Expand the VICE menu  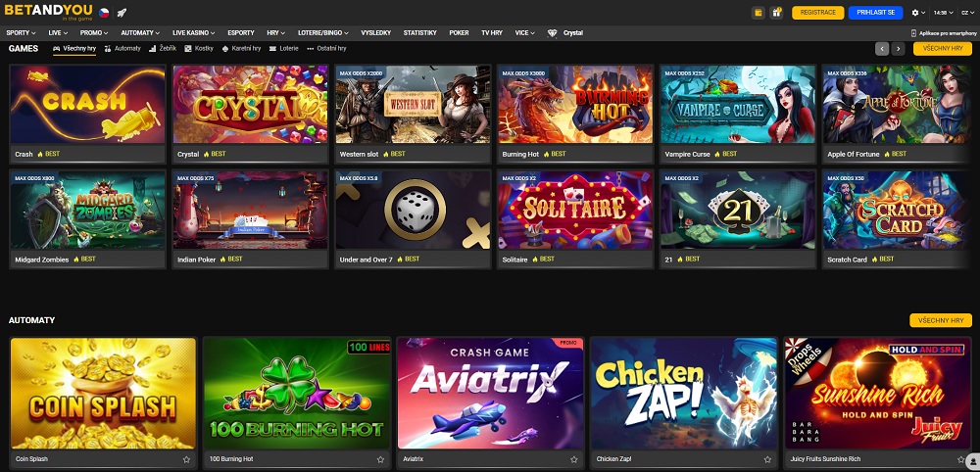525,33
